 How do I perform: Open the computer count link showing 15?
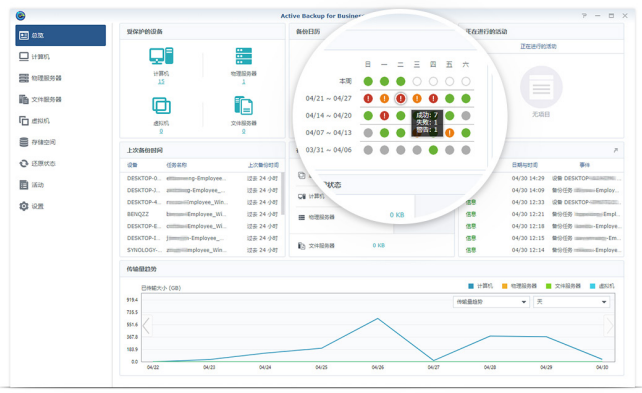click(x=161, y=81)
